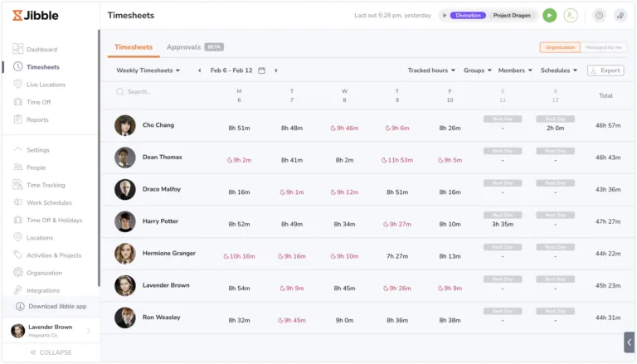Select Timesheets tab
Image resolution: width=637 pixels, height=364 pixels.
(x=134, y=47)
